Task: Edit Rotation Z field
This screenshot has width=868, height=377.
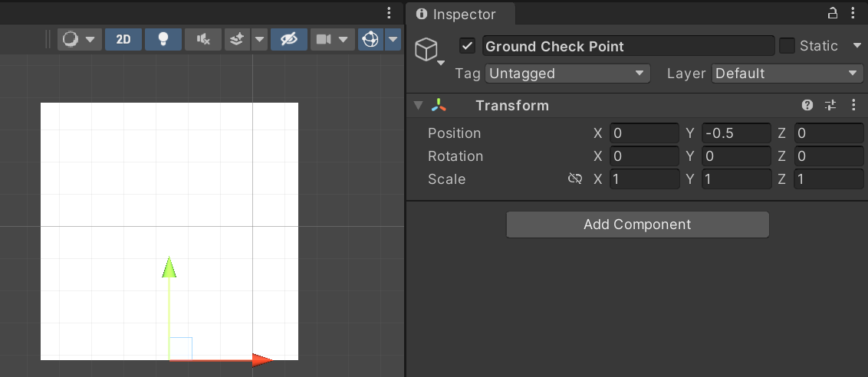Action: tap(829, 156)
